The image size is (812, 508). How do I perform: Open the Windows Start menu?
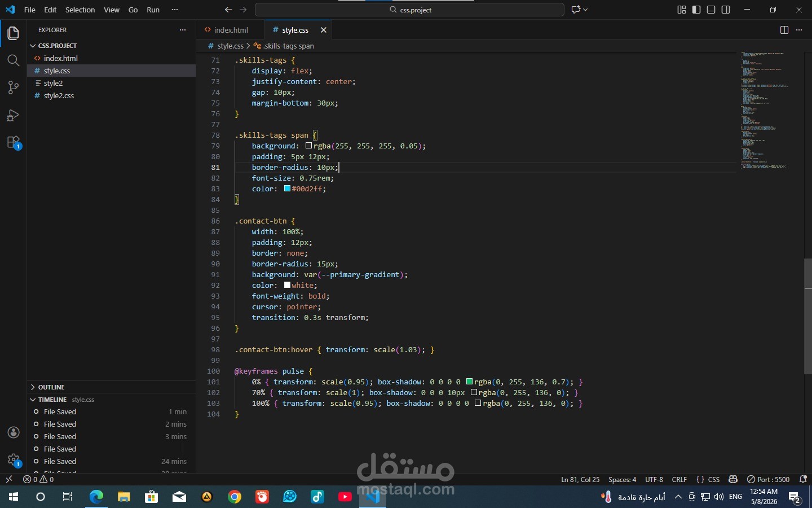tap(14, 497)
